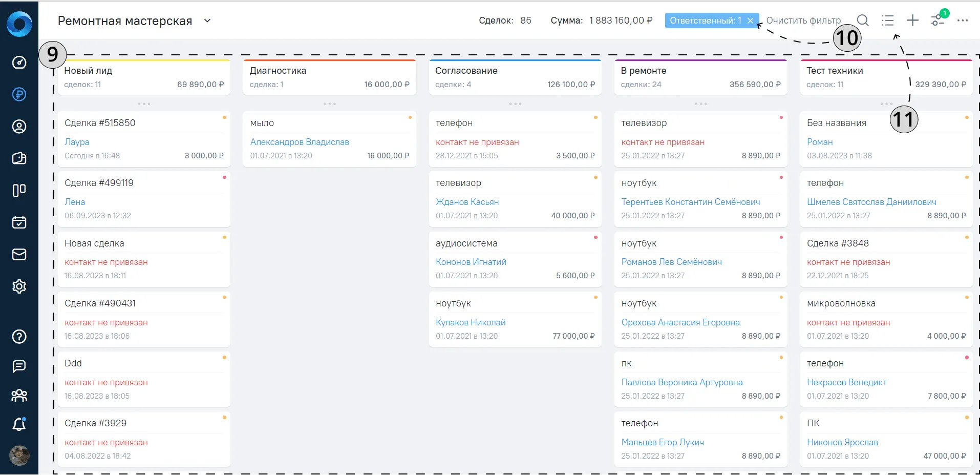
Task: Open the contacts person icon in sidebar
Action: pyautogui.click(x=19, y=127)
